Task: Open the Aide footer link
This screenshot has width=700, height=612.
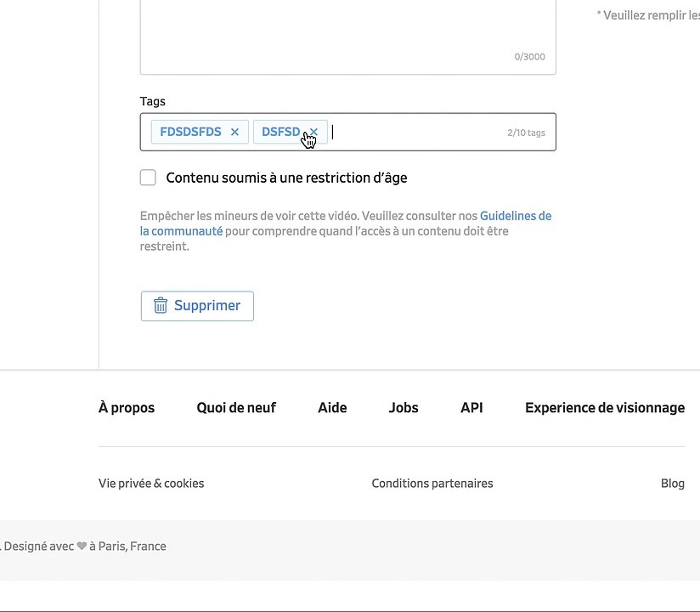Action: [x=332, y=407]
